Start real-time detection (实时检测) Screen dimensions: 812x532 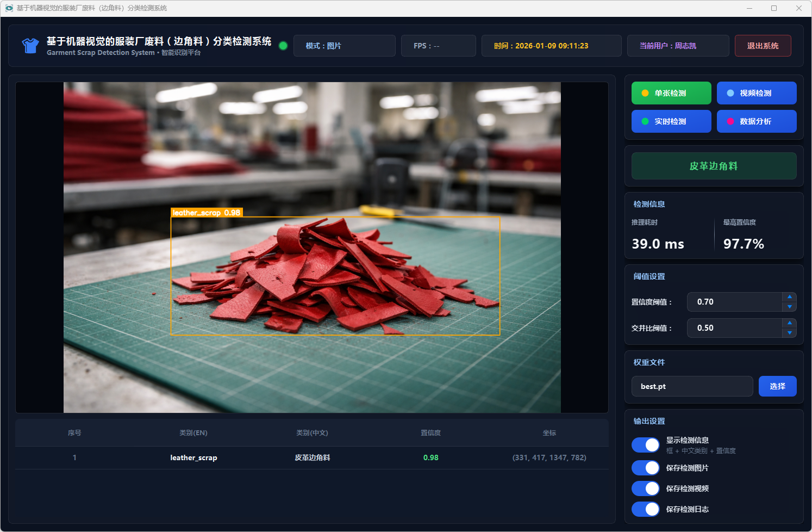pyautogui.click(x=671, y=121)
